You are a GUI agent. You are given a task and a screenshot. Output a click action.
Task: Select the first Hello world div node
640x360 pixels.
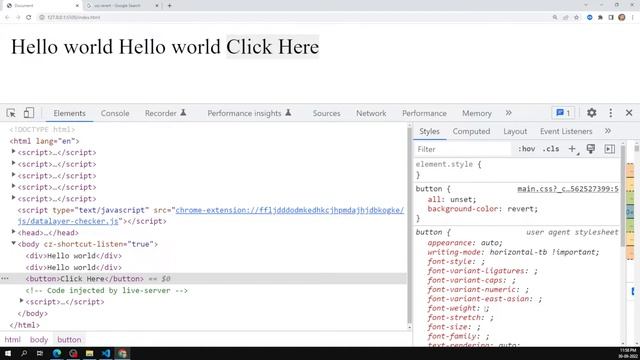(74, 256)
